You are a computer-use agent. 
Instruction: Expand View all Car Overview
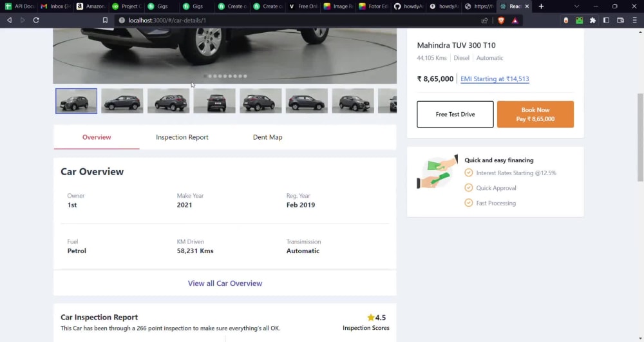(225, 283)
